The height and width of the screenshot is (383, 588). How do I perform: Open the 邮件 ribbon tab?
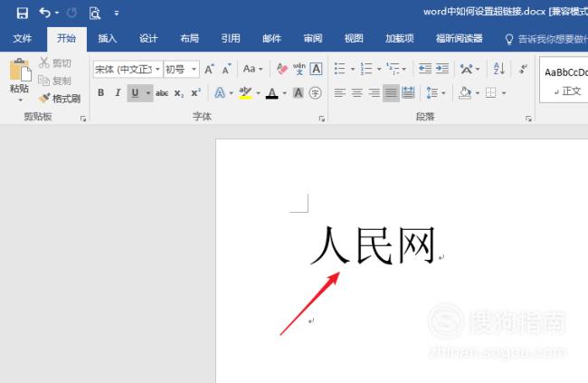click(271, 38)
